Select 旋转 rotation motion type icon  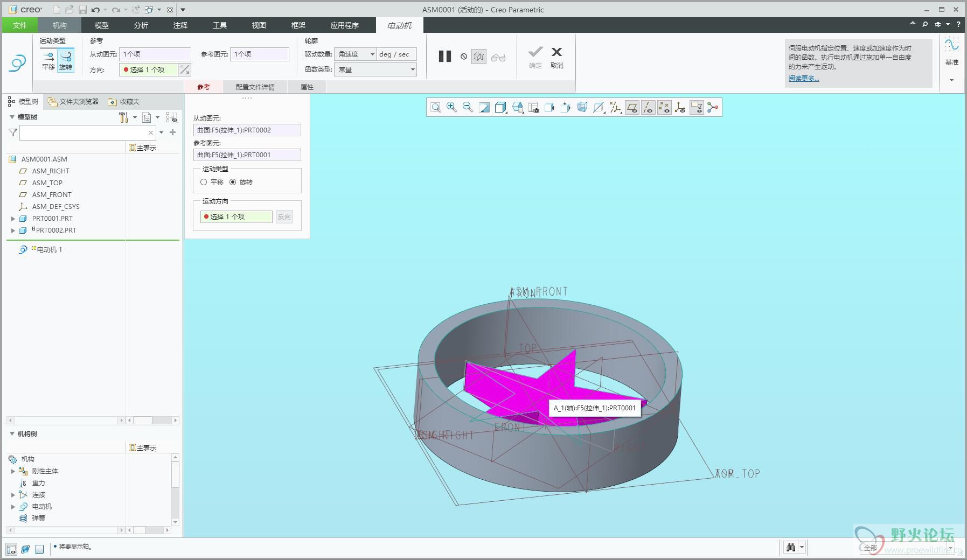(x=66, y=60)
